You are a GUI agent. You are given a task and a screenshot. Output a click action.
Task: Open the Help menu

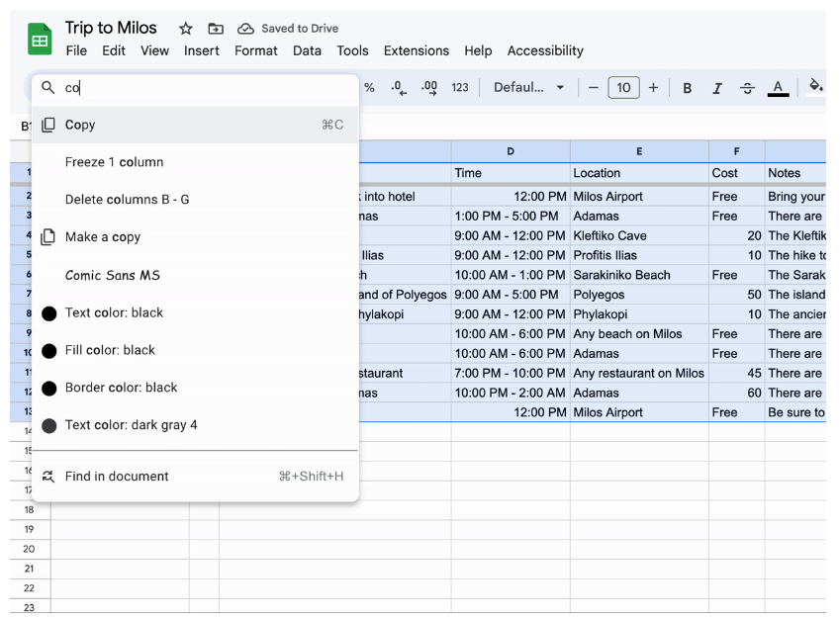[478, 50]
